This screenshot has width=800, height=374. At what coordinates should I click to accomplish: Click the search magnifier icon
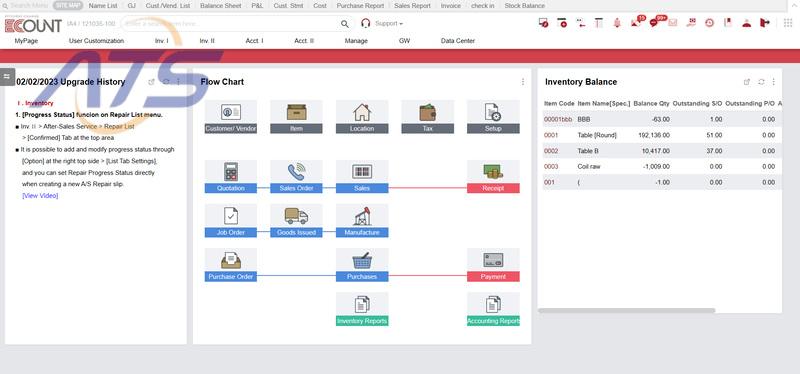click(345, 23)
